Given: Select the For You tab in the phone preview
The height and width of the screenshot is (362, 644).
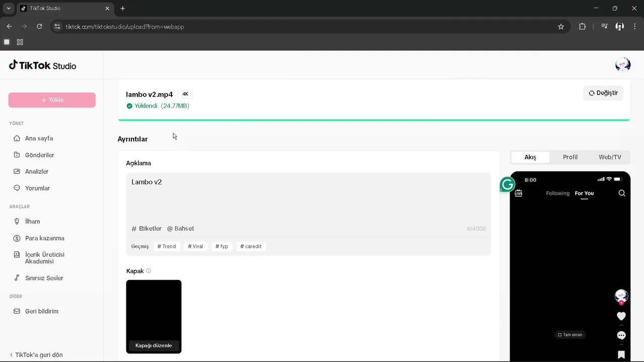Looking at the screenshot, I should coord(584,193).
